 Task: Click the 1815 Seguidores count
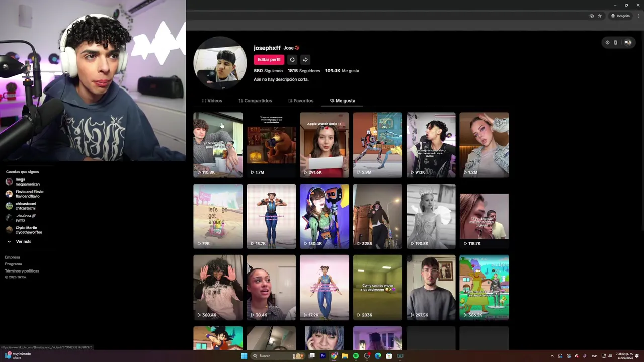(x=304, y=71)
